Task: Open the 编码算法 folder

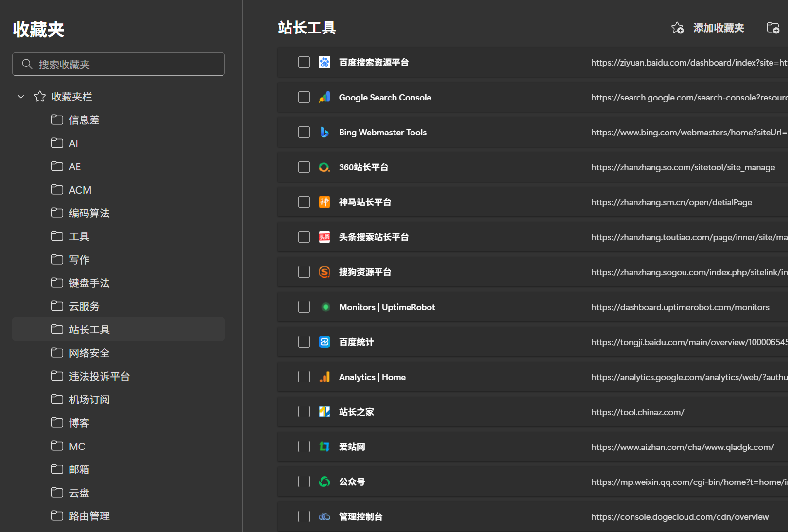Action: pos(119,213)
